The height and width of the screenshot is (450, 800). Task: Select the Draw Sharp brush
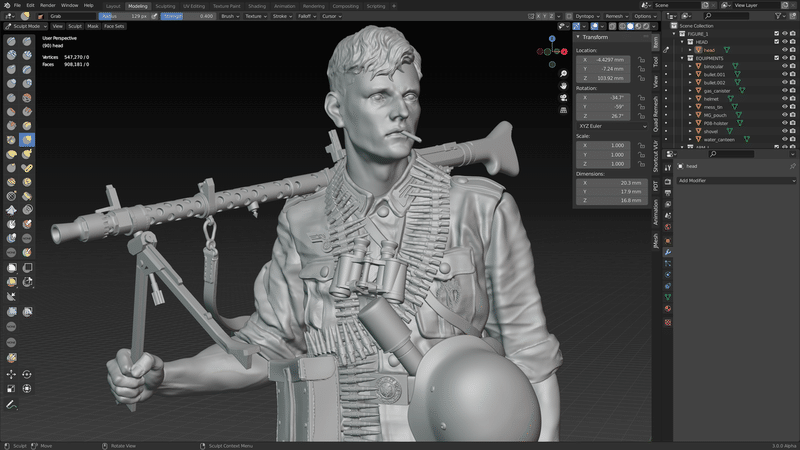27,41
